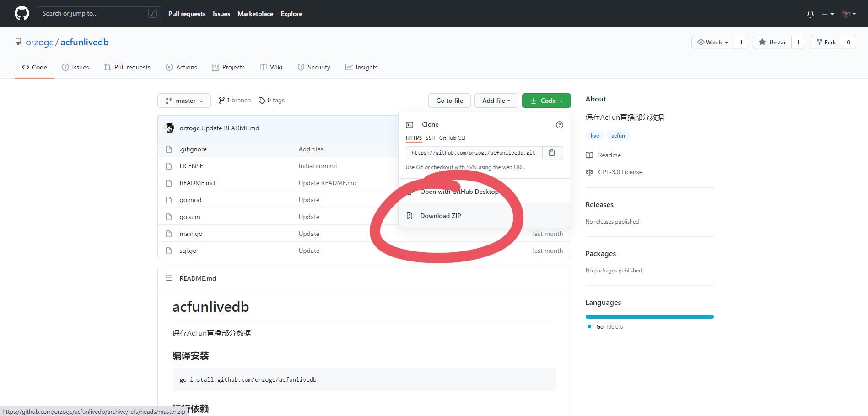This screenshot has height=416, width=868.
Task: Click the watchers count 1
Action: [741, 42]
